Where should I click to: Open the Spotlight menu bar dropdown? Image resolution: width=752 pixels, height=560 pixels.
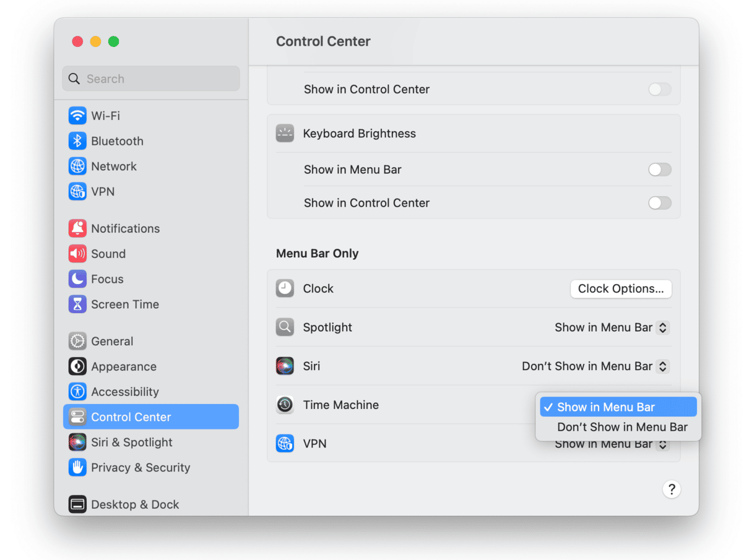(612, 327)
